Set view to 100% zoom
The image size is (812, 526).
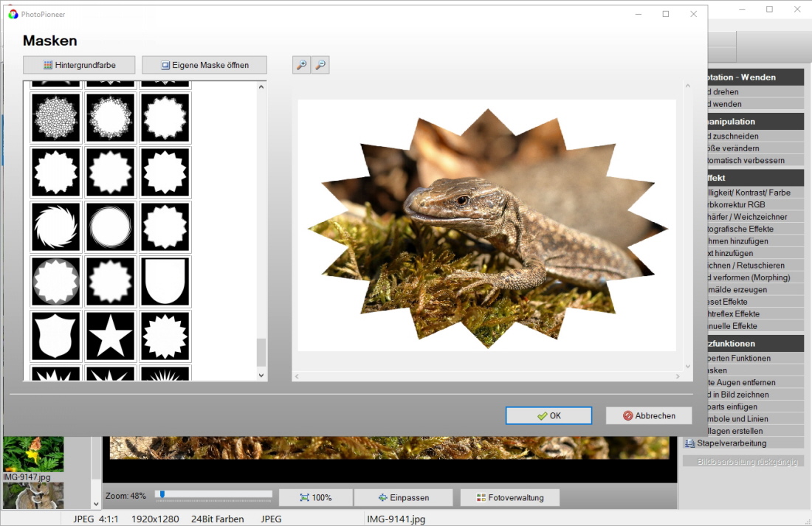315,498
